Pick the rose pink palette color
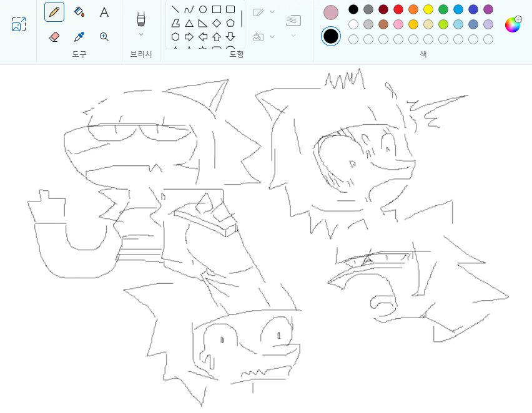The image size is (532, 413). 398,24
